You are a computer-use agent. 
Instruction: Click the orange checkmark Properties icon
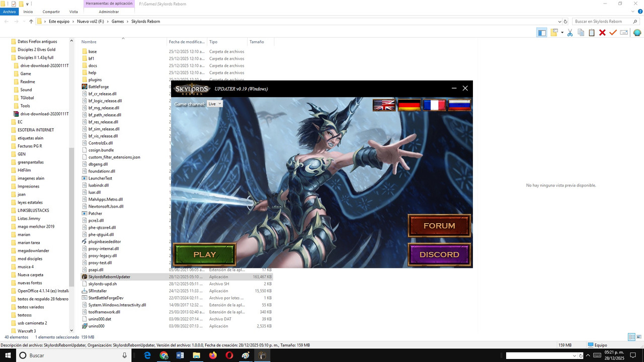click(x=613, y=33)
